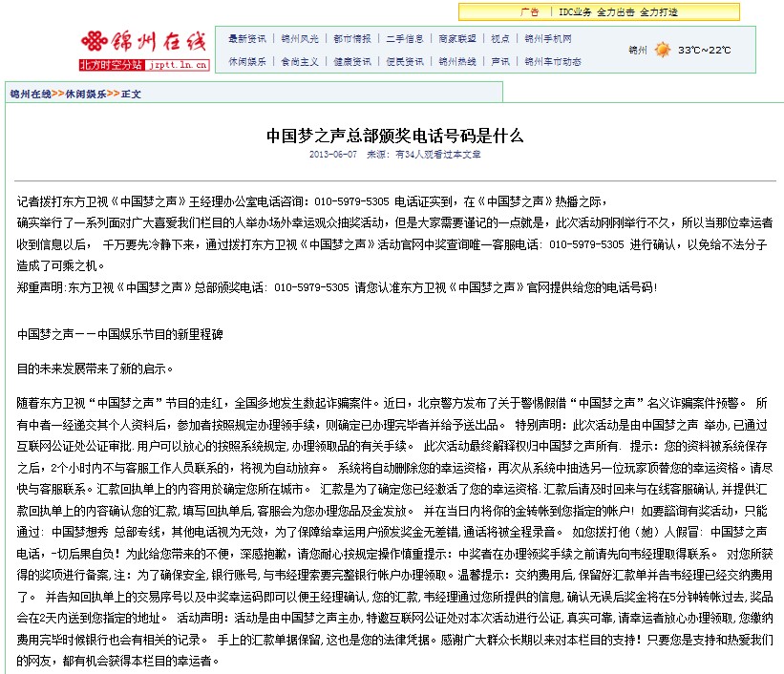Open the 都市情报 nav item
Screen dimensions: 784x674
[x=352, y=39]
